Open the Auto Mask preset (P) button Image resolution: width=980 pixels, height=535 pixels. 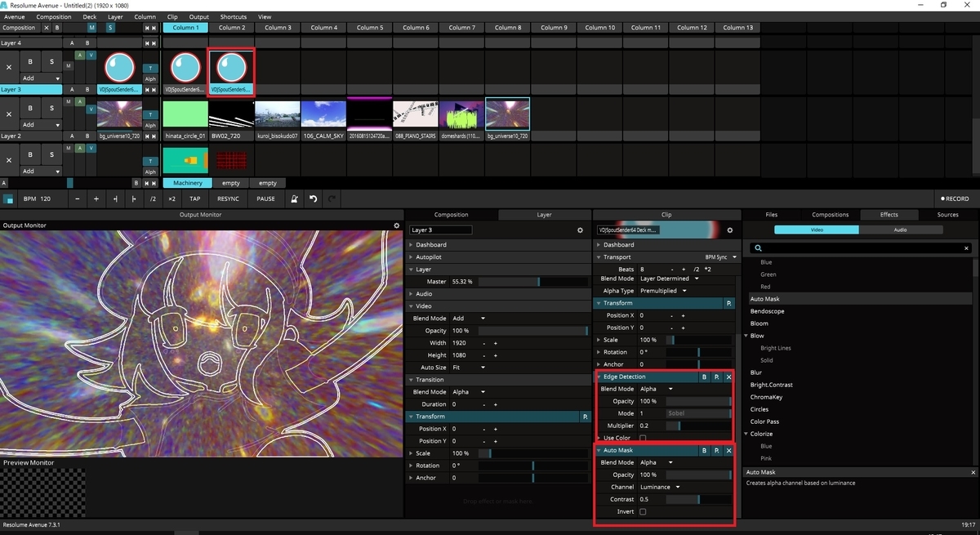point(716,451)
